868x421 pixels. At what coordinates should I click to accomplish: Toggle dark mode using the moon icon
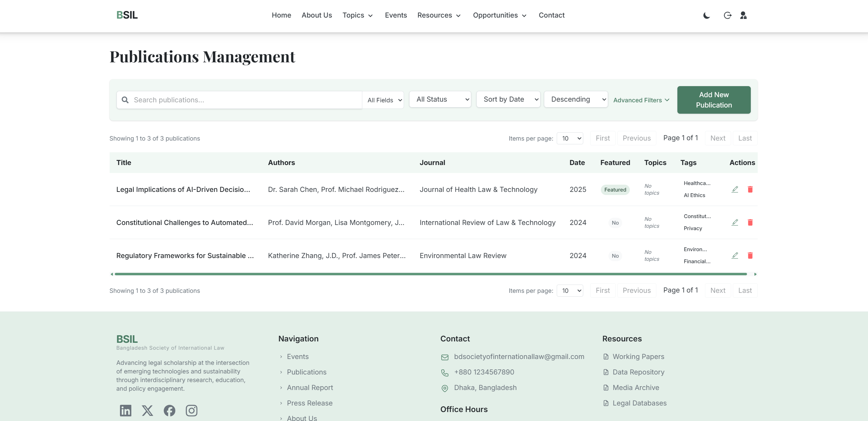tap(706, 16)
